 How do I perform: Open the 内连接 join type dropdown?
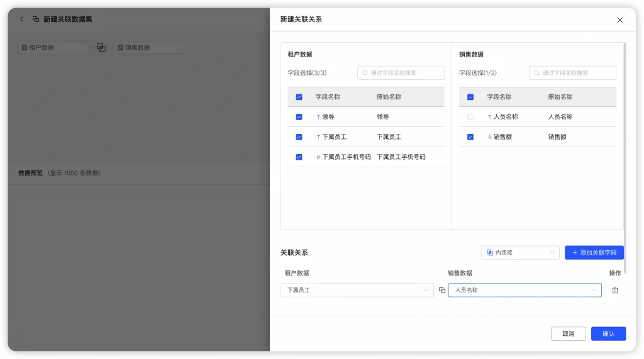pos(520,253)
